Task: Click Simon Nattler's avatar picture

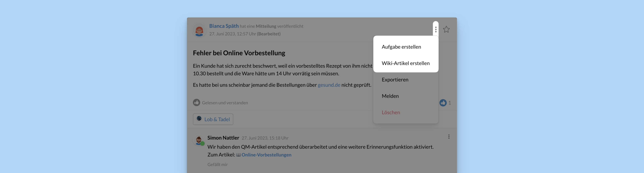Action: tap(199, 140)
